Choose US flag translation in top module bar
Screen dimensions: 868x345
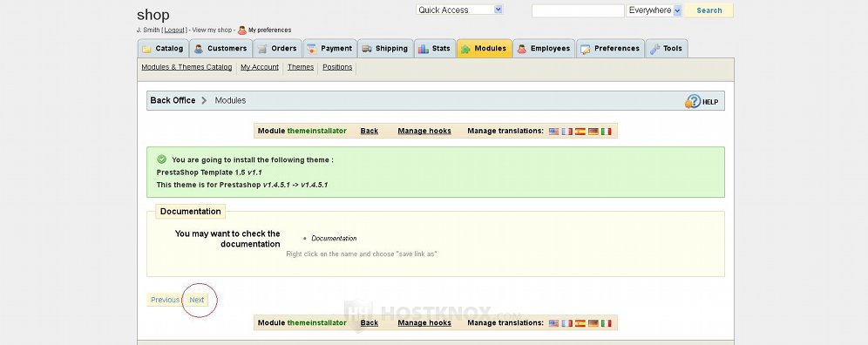point(553,132)
